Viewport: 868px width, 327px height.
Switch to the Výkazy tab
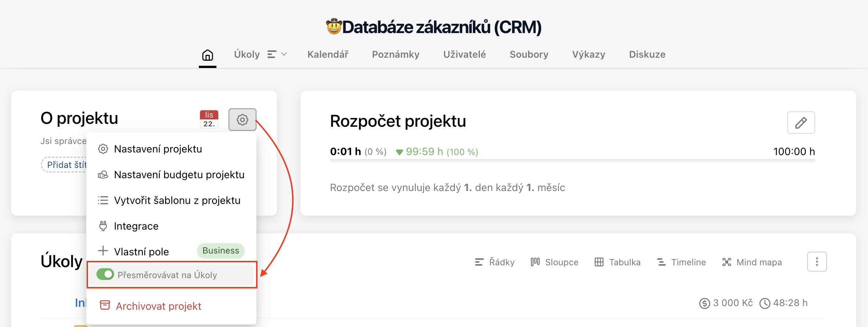pos(589,54)
